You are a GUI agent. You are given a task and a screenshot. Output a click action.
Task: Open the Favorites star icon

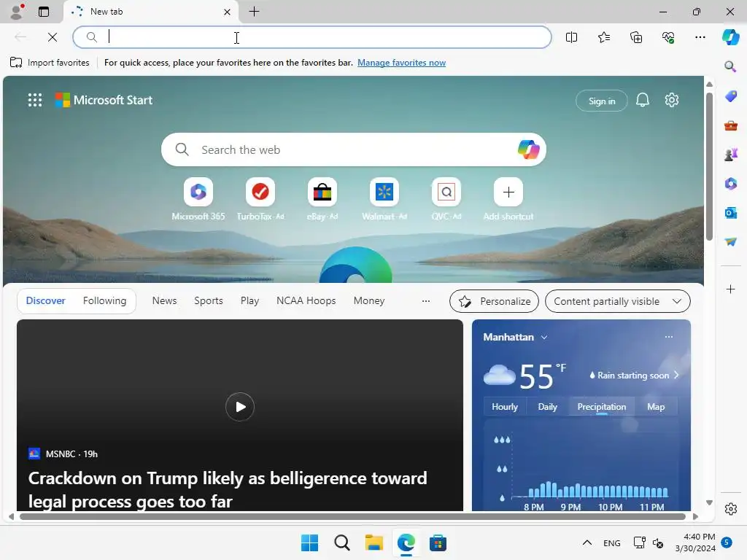603,37
